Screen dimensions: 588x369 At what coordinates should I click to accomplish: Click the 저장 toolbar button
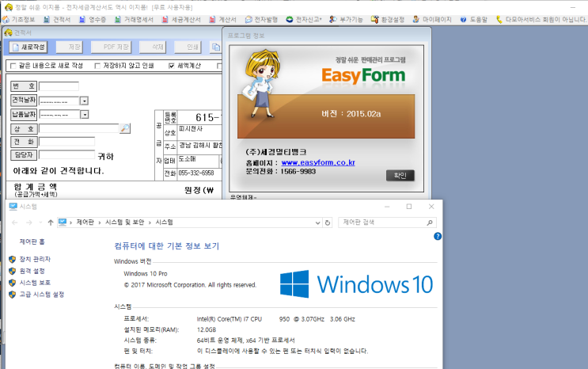click(69, 47)
